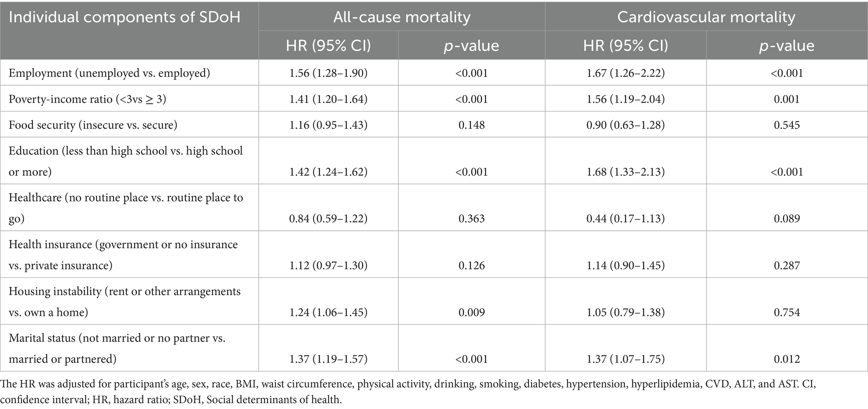The height and width of the screenshot is (409, 868).
Task: Select the Cardiovascular mortality column header
Action: point(706,17)
